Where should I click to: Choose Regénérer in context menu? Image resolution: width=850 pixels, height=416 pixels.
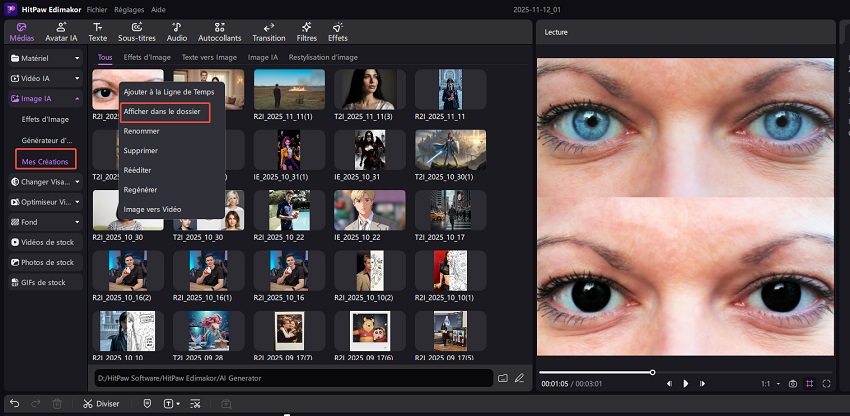coord(140,189)
